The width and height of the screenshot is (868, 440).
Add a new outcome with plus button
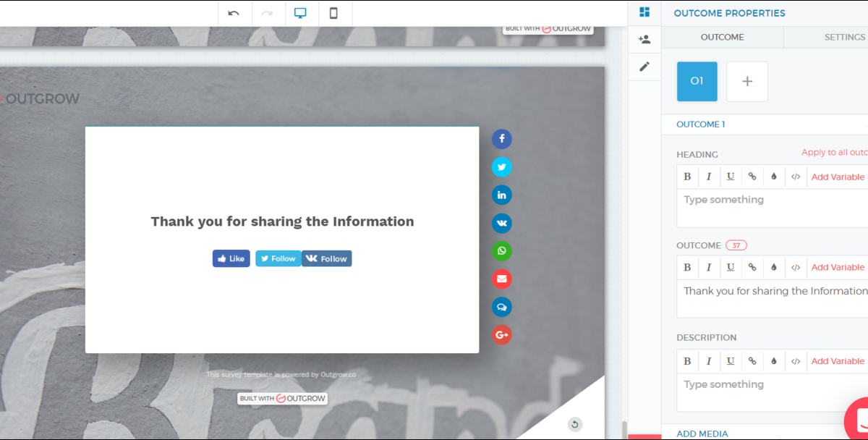747,81
